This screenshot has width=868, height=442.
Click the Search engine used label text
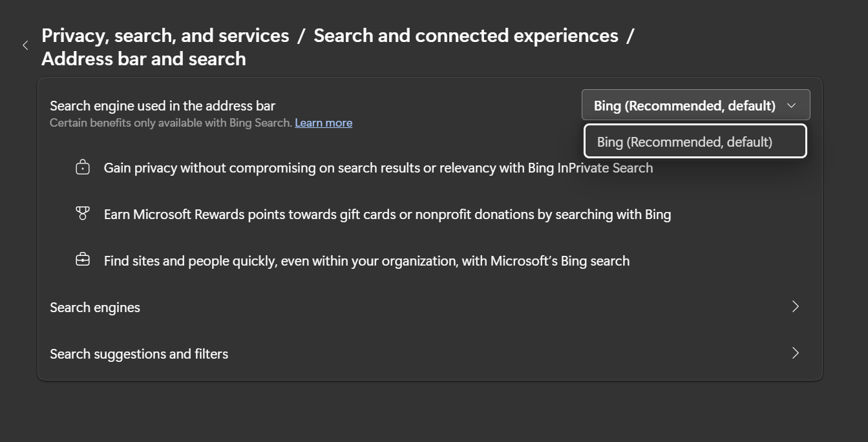click(162, 105)
